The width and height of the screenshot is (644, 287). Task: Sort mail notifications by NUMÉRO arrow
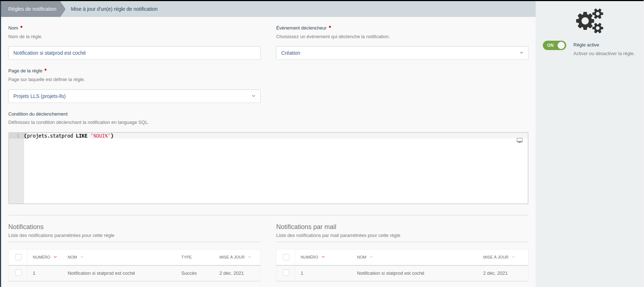tap(323, 257)
